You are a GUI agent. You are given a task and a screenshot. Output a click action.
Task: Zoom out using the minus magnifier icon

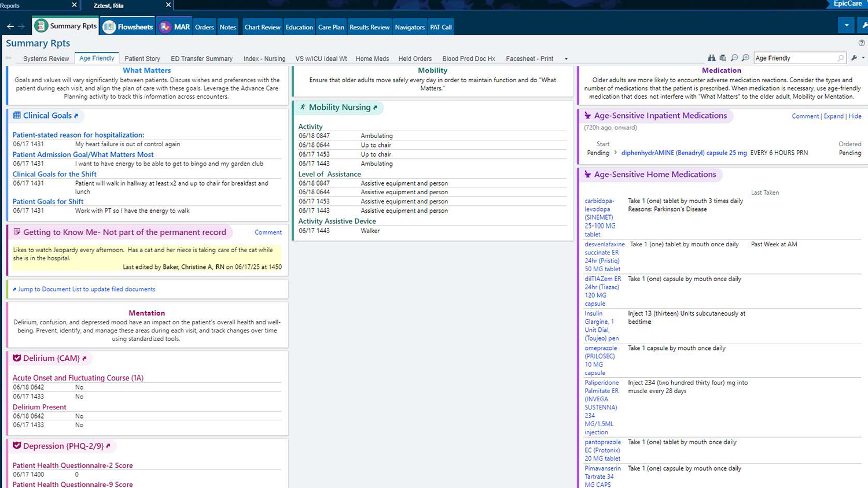pos(734,58)
